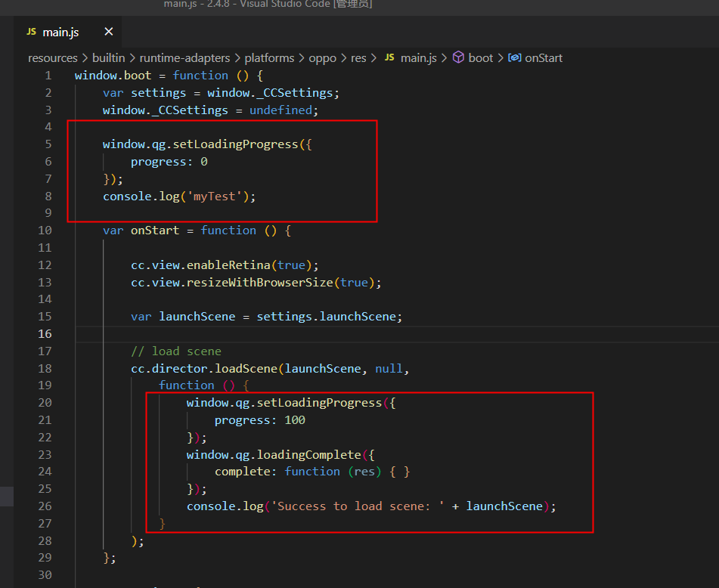Click 'loadingComplete' on line 23
Screen dimensions: 719x588
point(308,455)
